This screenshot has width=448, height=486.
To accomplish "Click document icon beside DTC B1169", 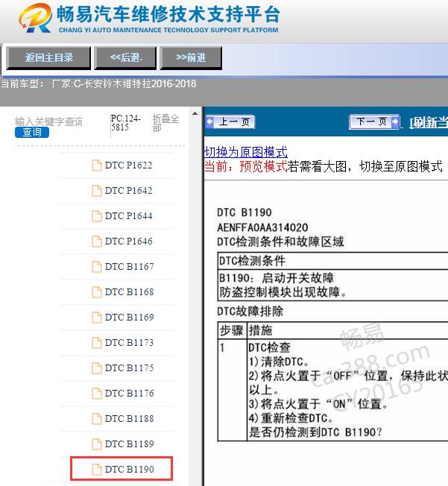I will [x=97, y=318].
